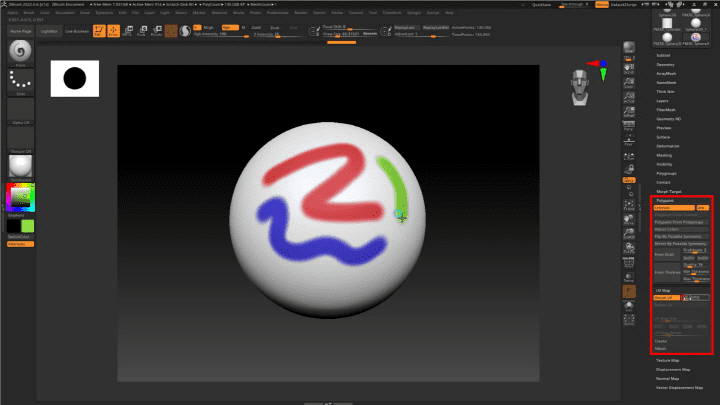Open the Zplugin menu
This screenshot has height=405, width=720.
(414, 13)
